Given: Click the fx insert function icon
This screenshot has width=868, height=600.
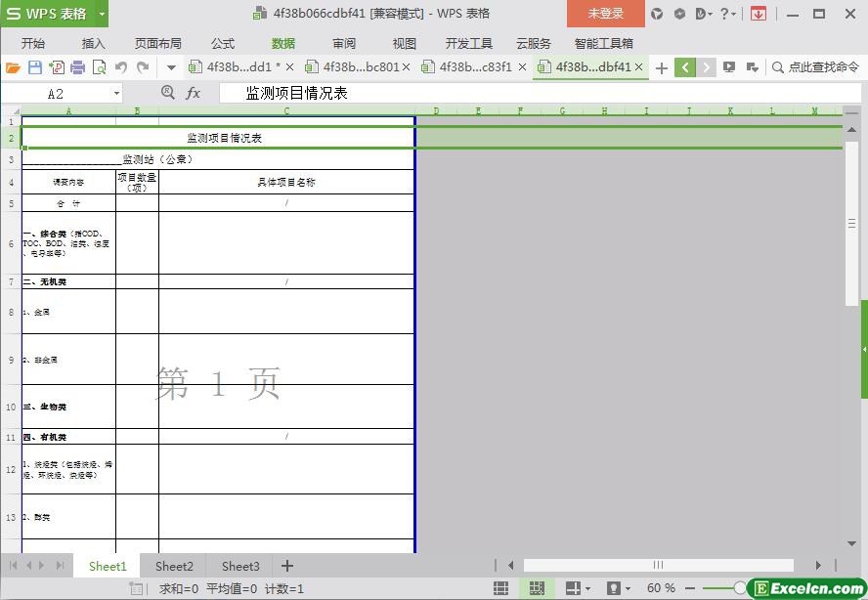Looking at the screenshot, I should [194, 93].
